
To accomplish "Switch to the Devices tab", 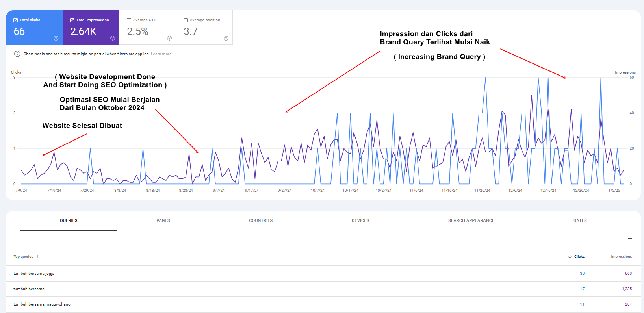I will (360, 220).
